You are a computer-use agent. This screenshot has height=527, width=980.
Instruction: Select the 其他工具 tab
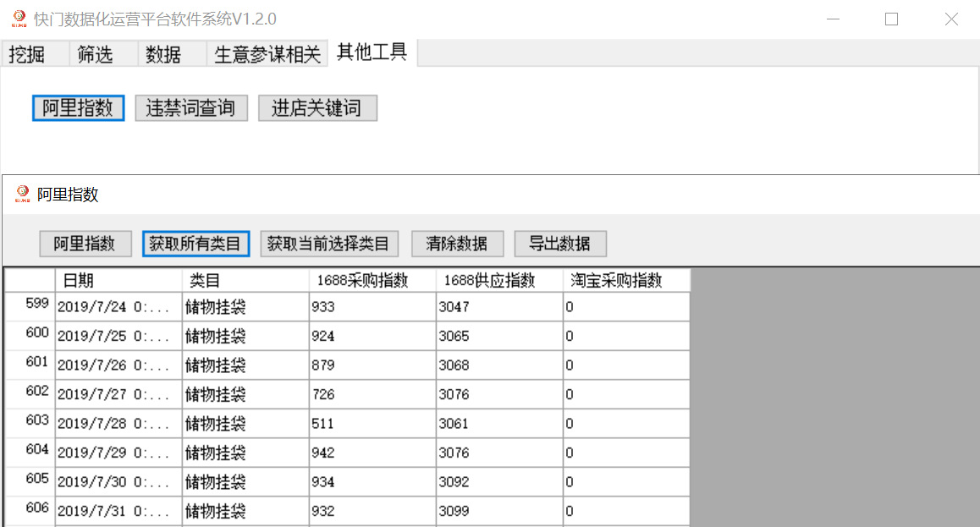pos(372,52)
